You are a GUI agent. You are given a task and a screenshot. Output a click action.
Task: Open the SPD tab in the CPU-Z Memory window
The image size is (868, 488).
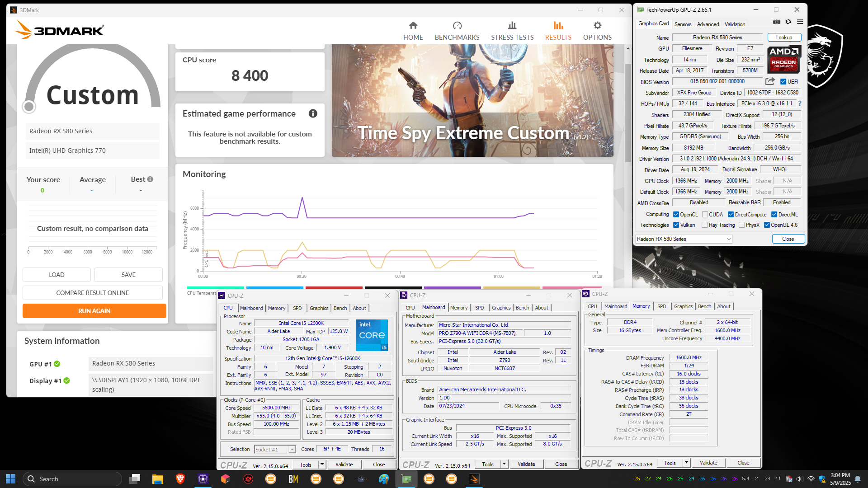[x=661, y=306]
